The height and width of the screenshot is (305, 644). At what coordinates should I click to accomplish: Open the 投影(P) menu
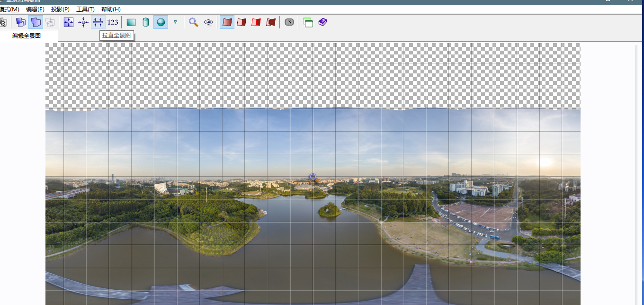click(x=60, y=9)
